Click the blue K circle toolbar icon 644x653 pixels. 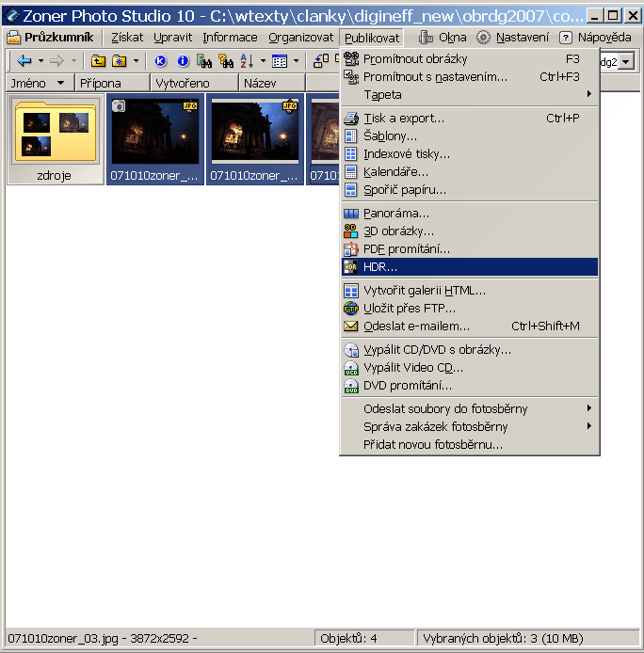coord(160,61)
